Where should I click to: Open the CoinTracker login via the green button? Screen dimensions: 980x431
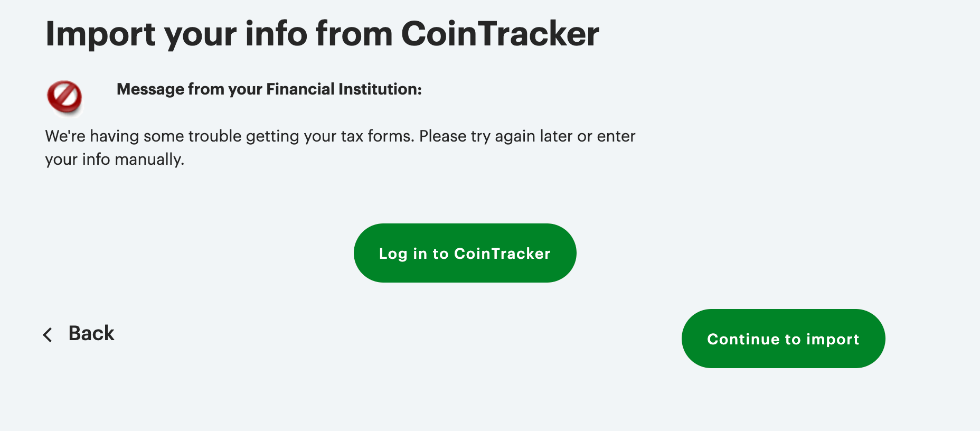coord(465,253)
